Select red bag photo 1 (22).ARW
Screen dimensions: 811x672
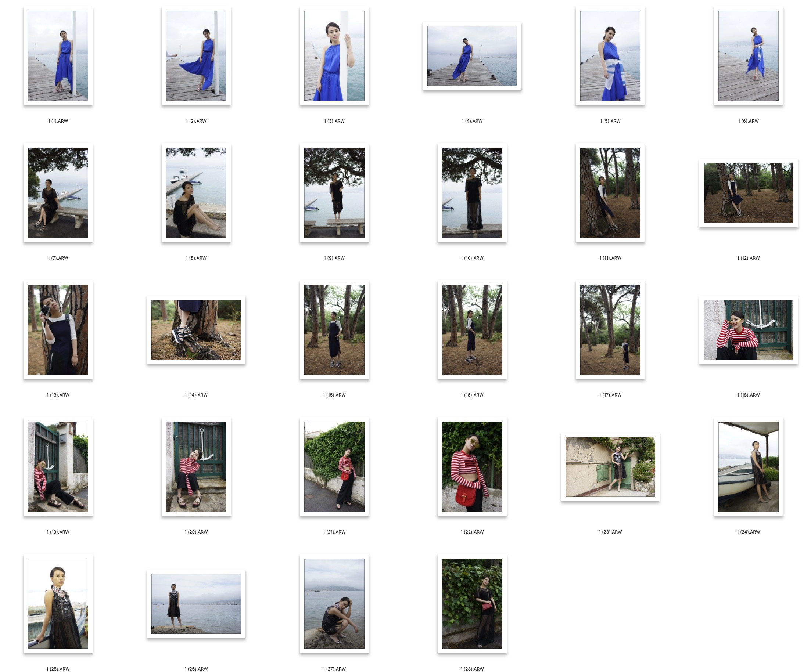pyautogui.click(x=472, y=466)
